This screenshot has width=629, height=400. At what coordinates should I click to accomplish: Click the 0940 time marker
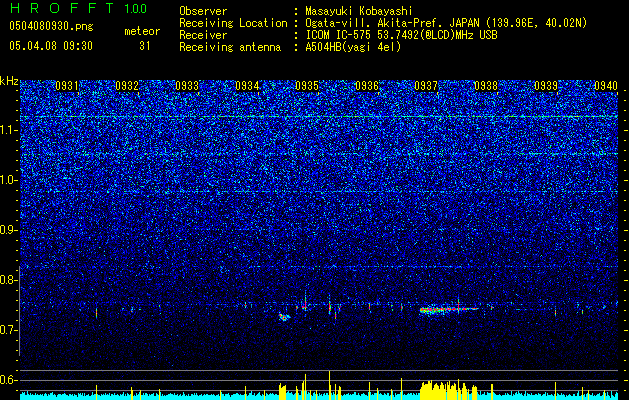[x=606, y=86]
